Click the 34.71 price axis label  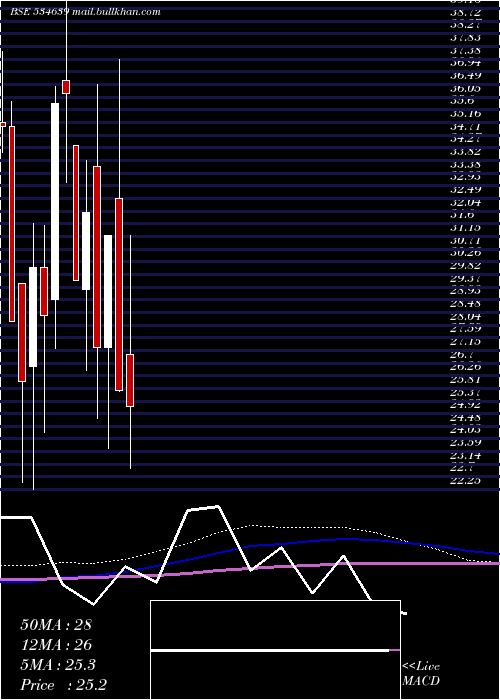coord(465,127)
